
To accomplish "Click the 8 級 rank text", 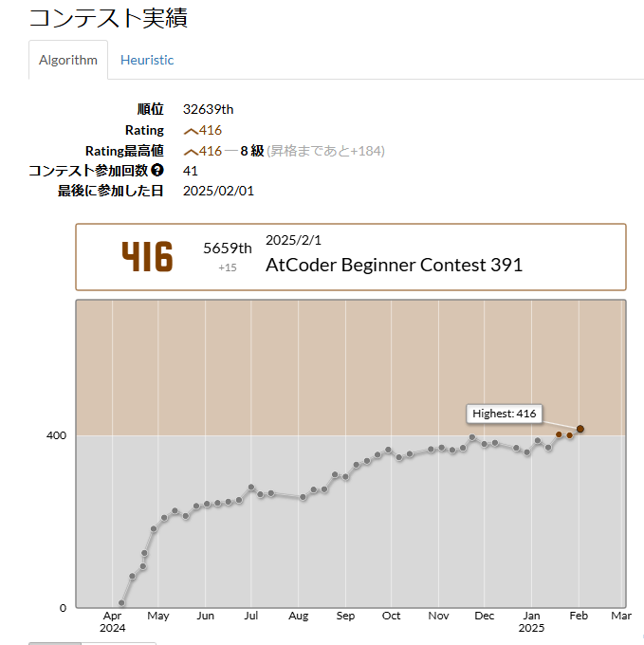I will click(x=251, y=151).
